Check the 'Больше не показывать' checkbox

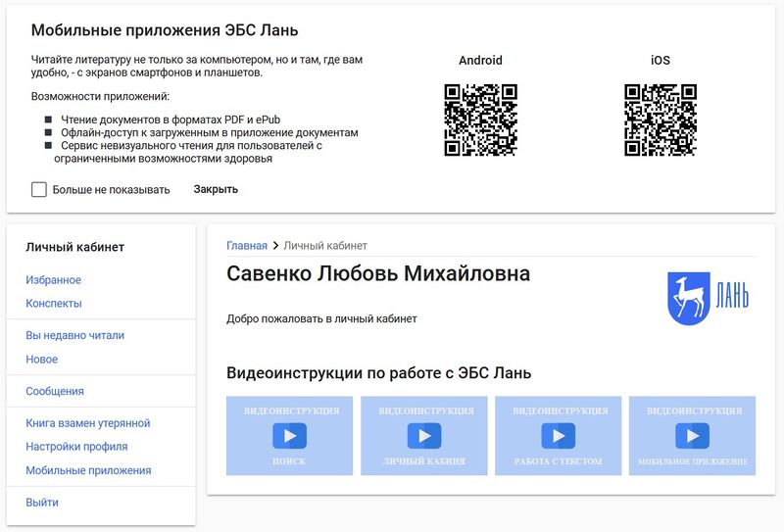39,189
